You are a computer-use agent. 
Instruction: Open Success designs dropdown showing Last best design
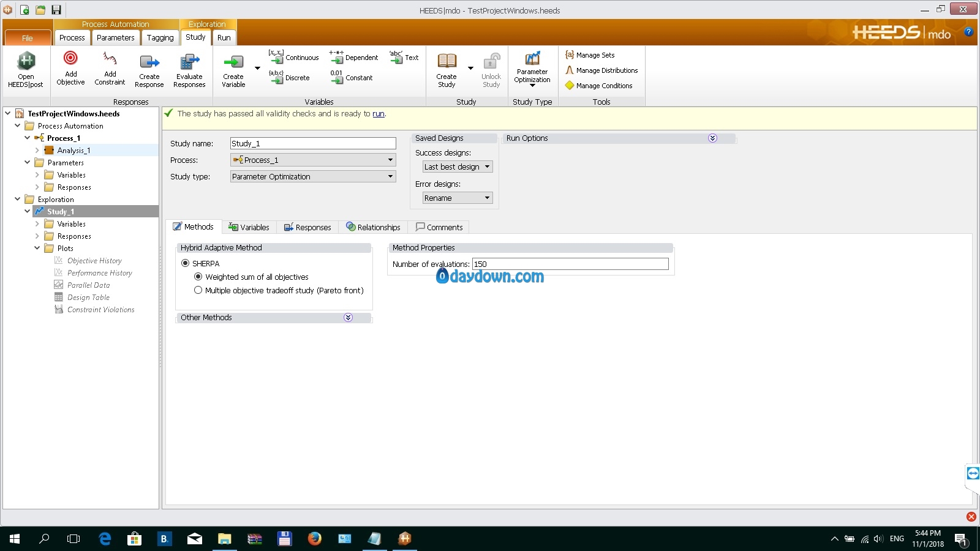click(458, 167)
